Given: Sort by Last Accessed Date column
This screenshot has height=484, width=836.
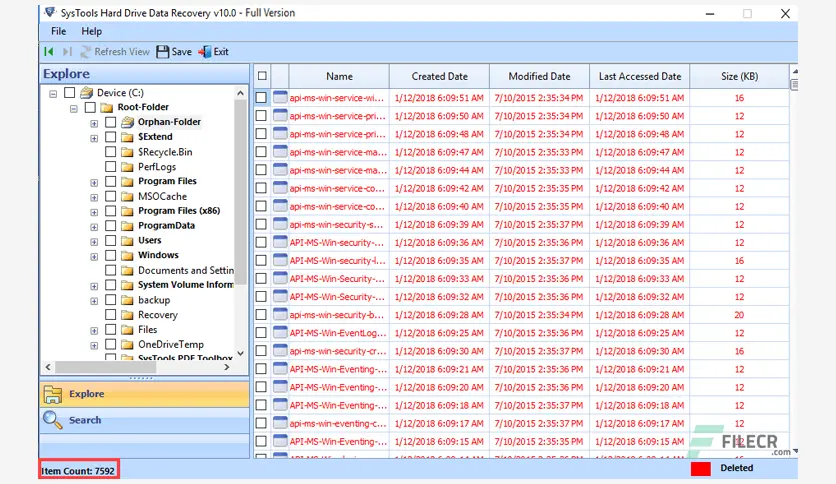Looking at the screenshot, I should 639,76.
